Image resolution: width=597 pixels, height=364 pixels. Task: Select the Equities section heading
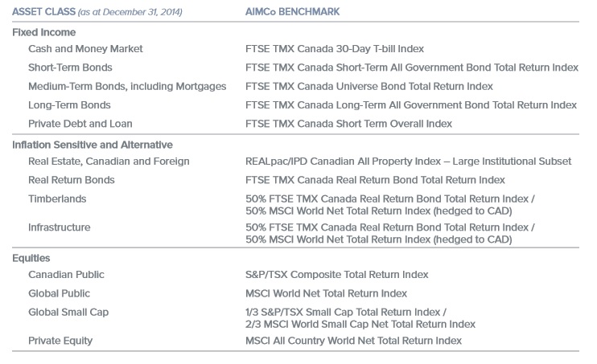31,258
